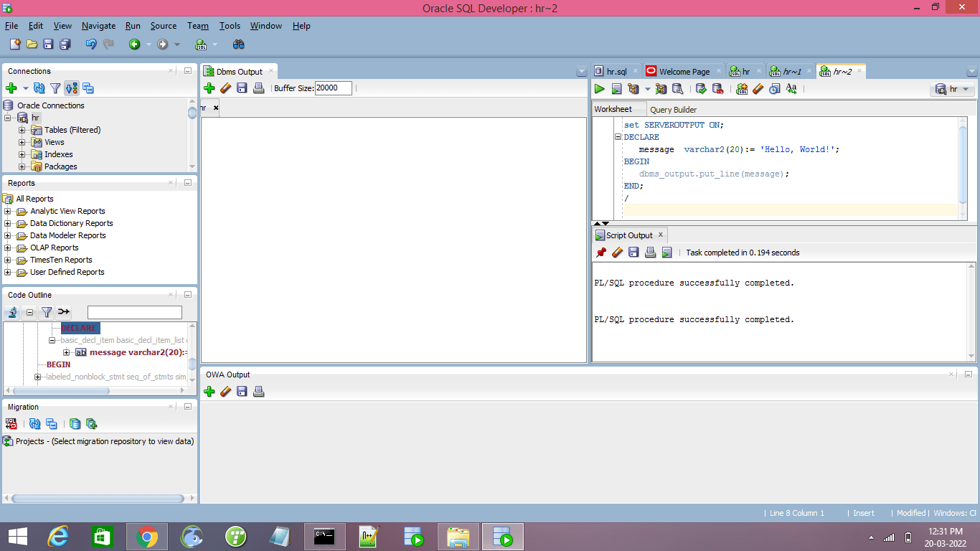Click the Code Outline horizontal scrollbar
Screen dimensions: 980x551
point(62,391)
